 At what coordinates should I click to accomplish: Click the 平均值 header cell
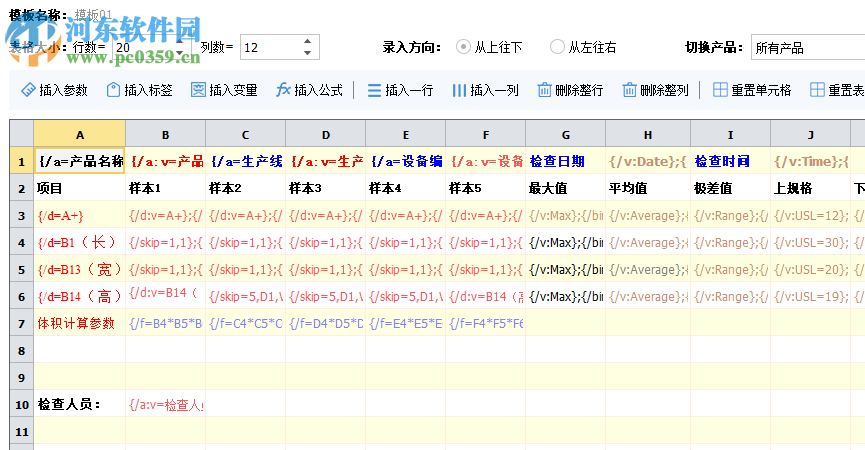coord(648,188)
